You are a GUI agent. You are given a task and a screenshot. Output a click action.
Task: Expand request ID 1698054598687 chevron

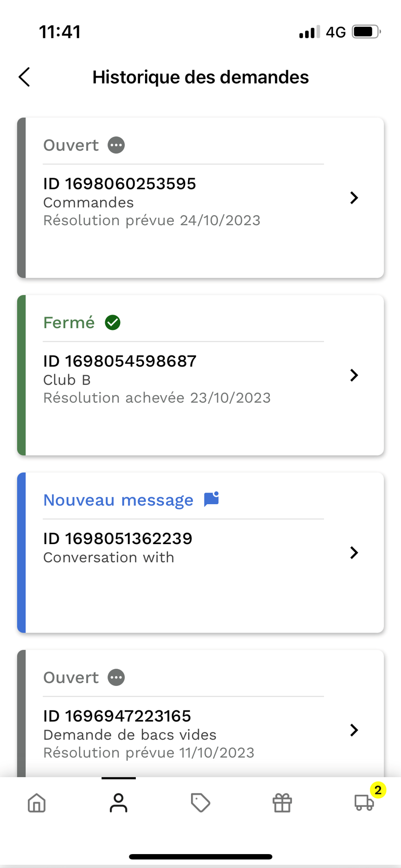[x=354, y=375]
